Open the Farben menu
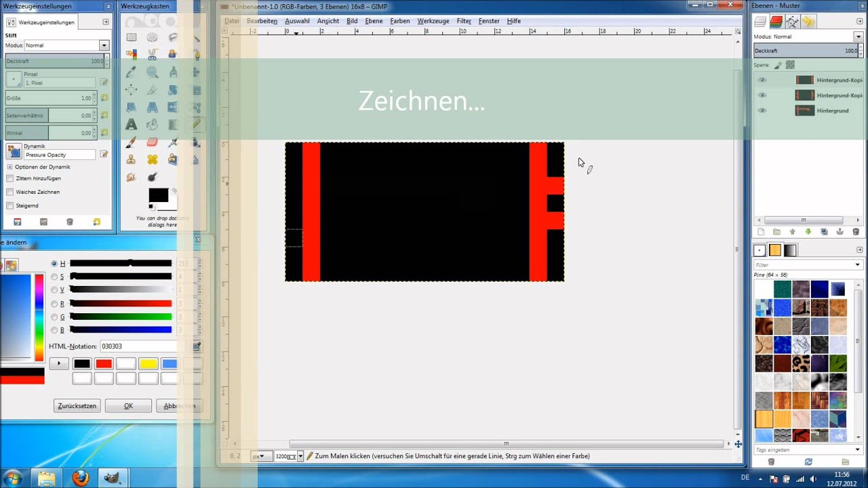The image size is (868, 488). coord(399,21)
